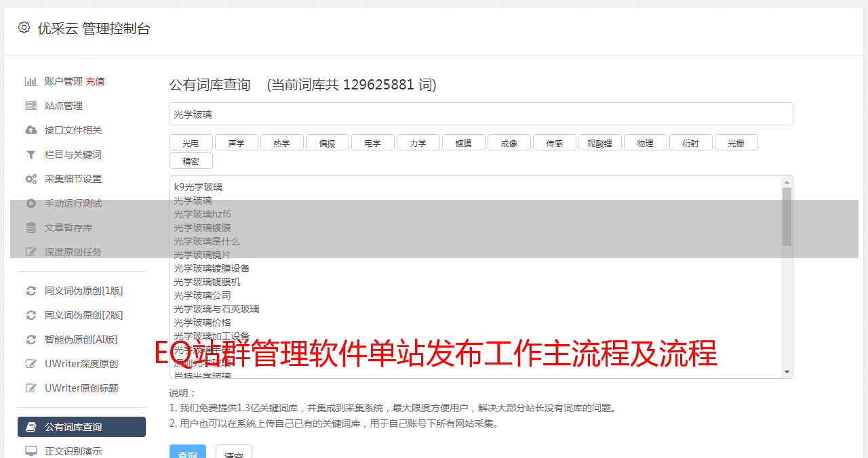This screenshot has width=868, height=458.
Task: Select '光学玻璃是什么' in the results list
Action: (x=207, y=241)
